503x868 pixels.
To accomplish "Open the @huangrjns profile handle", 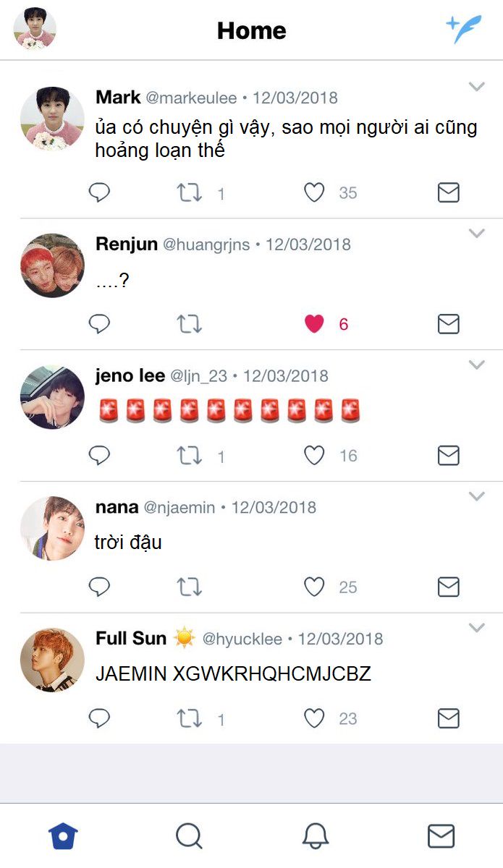I will pyautogui.click(x=206, y=244).
